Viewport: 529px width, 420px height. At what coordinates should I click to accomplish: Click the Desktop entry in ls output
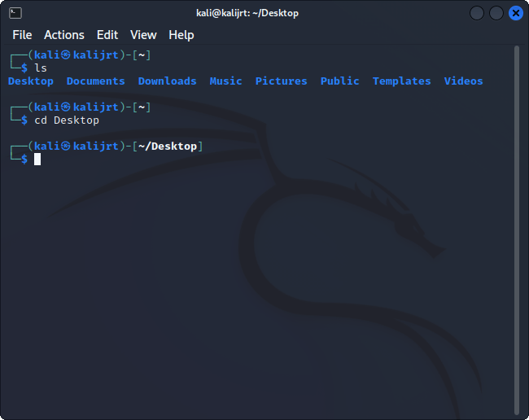31,81
